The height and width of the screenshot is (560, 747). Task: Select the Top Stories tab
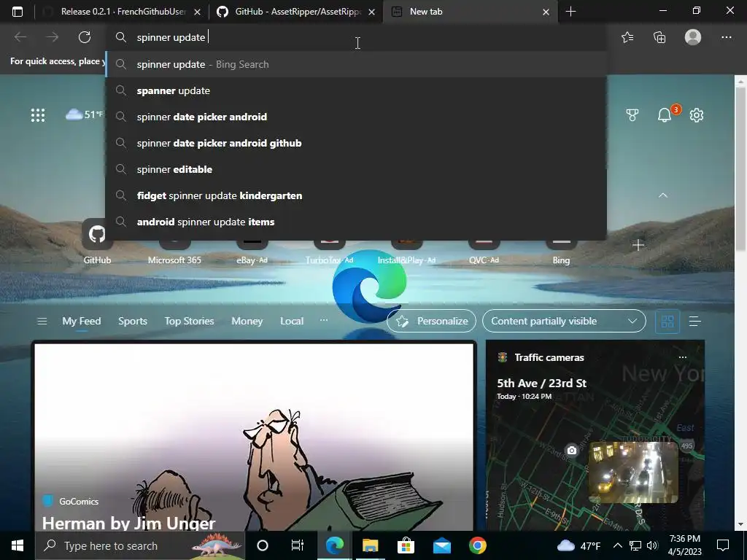[189, 321]
